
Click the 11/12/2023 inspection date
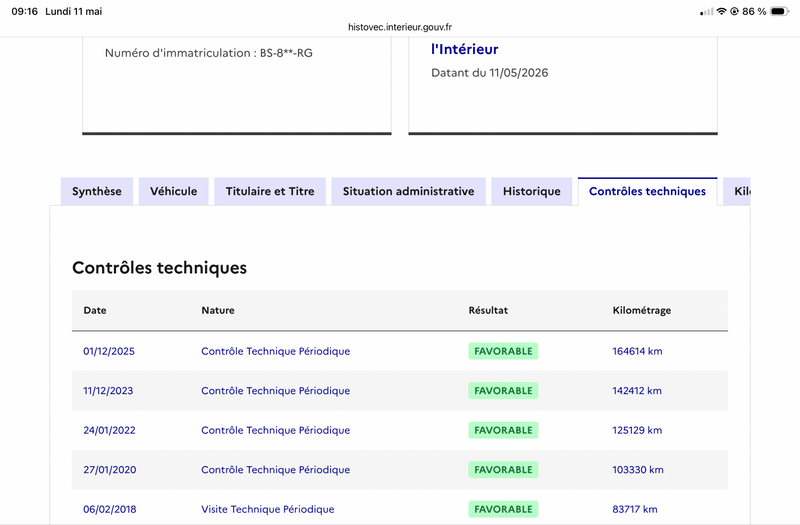coord(108,391)
